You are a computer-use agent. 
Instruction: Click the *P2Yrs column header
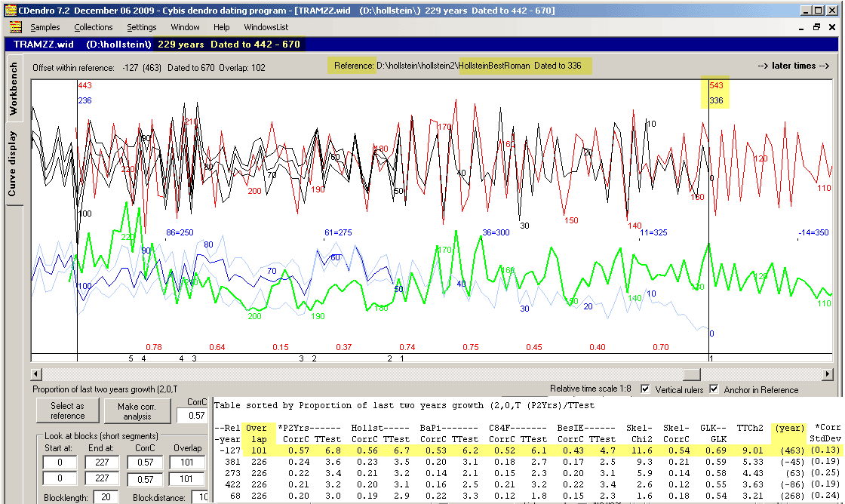click(x=309, y=428)
